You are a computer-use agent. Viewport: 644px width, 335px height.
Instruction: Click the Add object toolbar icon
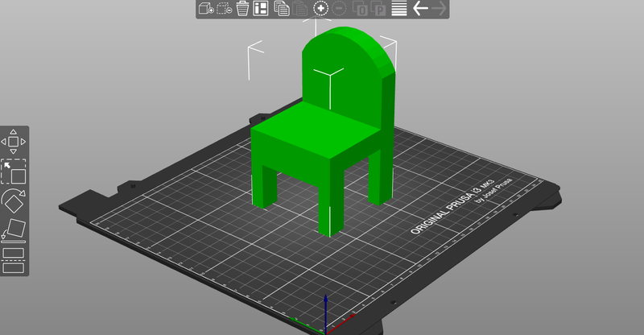coord(206,8)
